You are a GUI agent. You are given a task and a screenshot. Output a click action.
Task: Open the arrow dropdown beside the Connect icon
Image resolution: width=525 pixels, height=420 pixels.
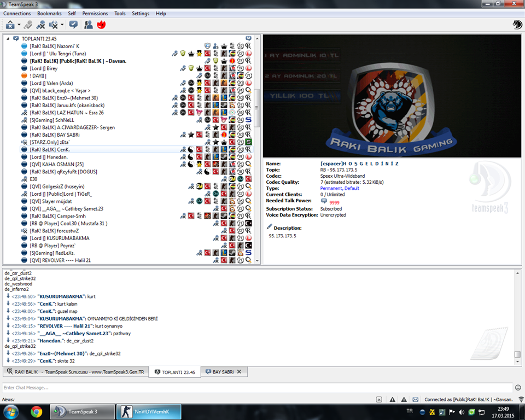[x=19, y=25]
